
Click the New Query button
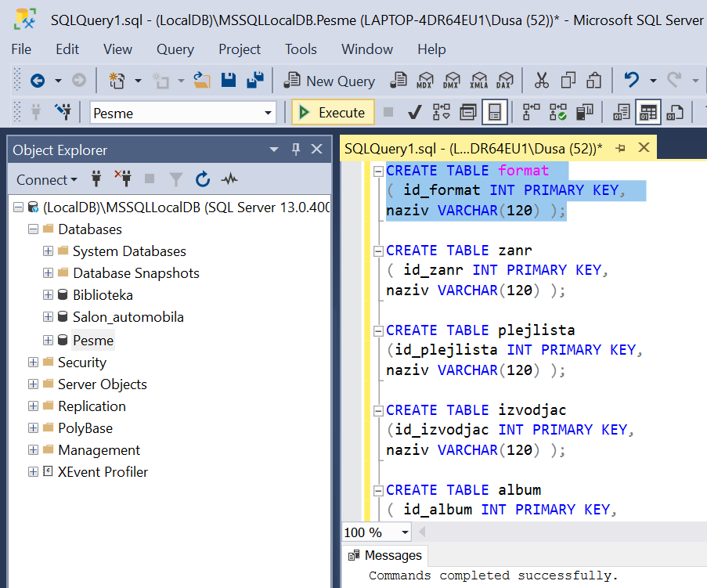pos(330,81)
